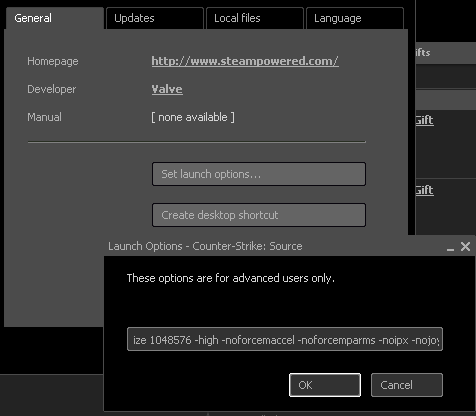Click the Homepage label
This screenshot has height=416, width=476.
pos(53,61)
